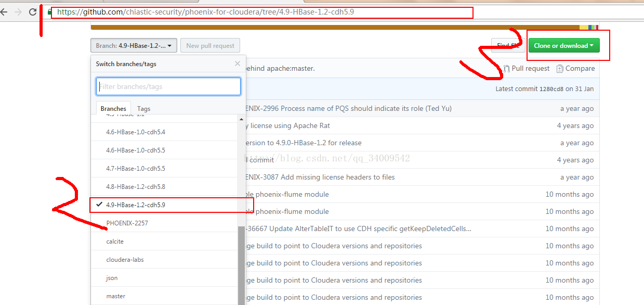Click the browser forward arrow
The image size is (644, 305).
point(18,11)
